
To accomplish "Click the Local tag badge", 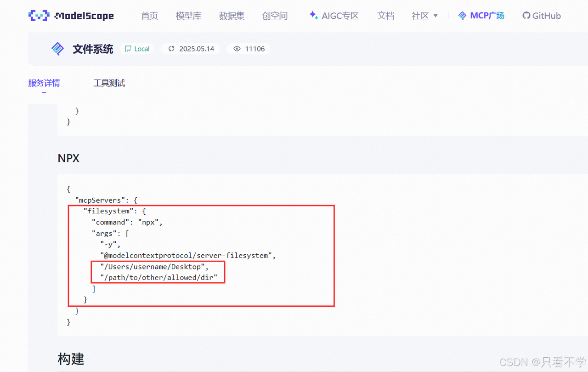I will [x=137, y=49].
